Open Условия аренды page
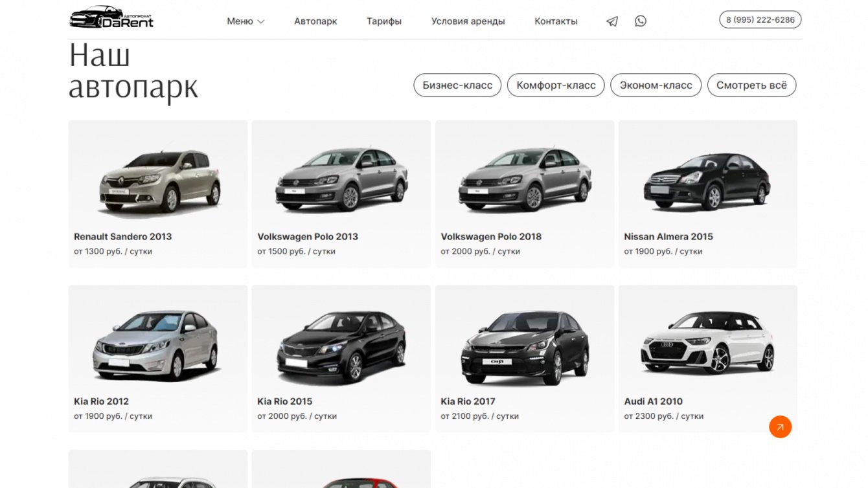Screen dimensions: 868x488 click(x=468, y=21)
